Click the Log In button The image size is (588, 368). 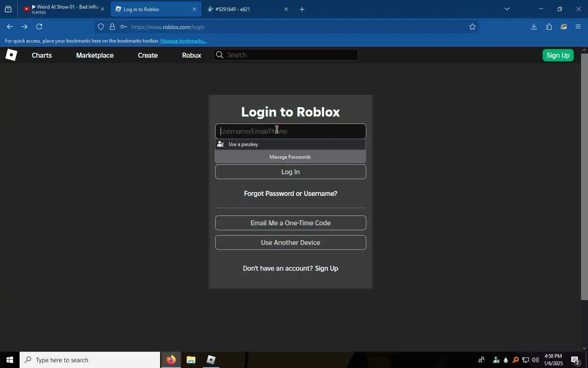click(291, 172)
